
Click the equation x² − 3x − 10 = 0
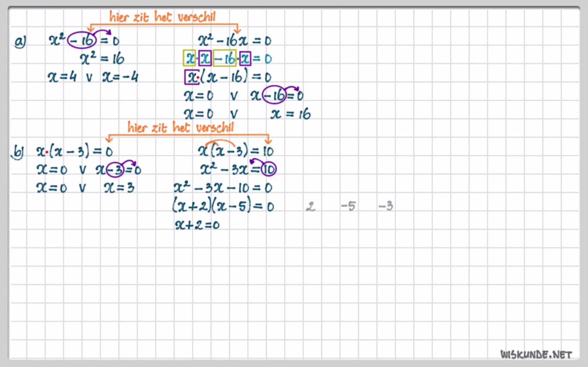[222, 188]
